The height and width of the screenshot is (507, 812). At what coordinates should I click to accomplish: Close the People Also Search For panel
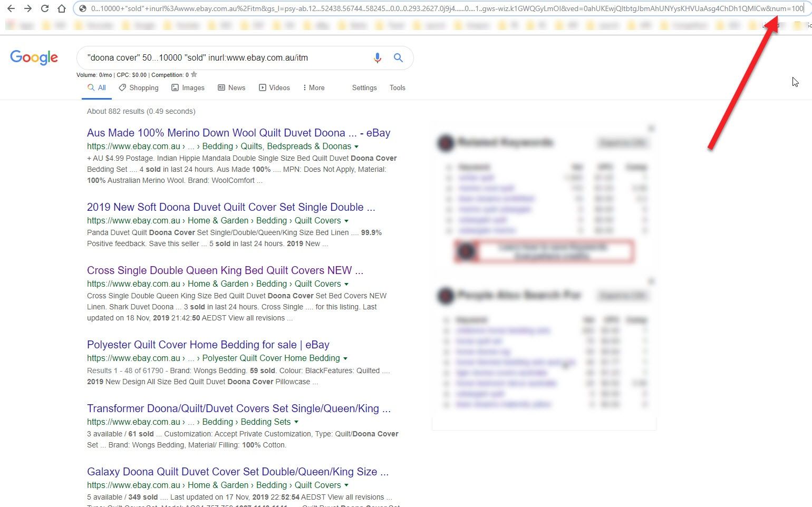[x=651, y=281]
